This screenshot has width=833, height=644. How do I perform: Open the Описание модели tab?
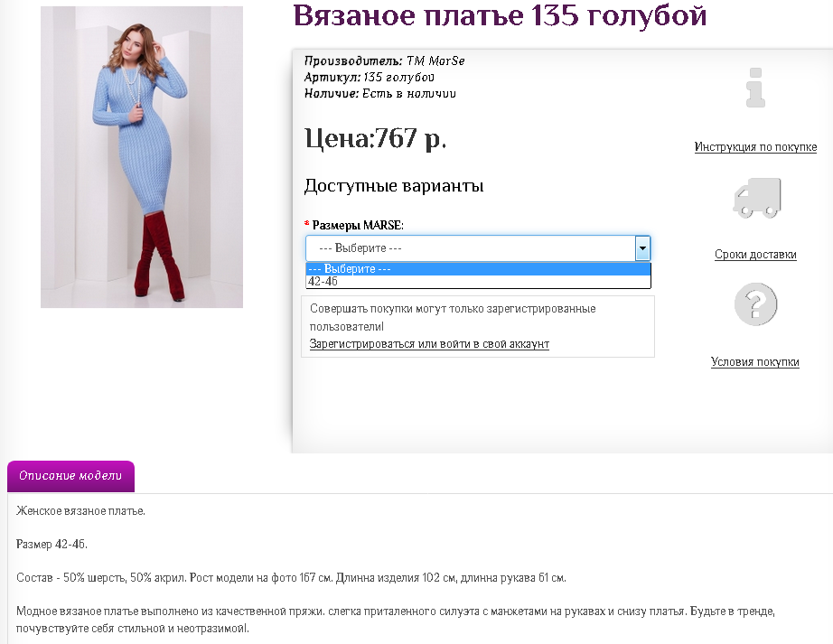coord(70,476)
